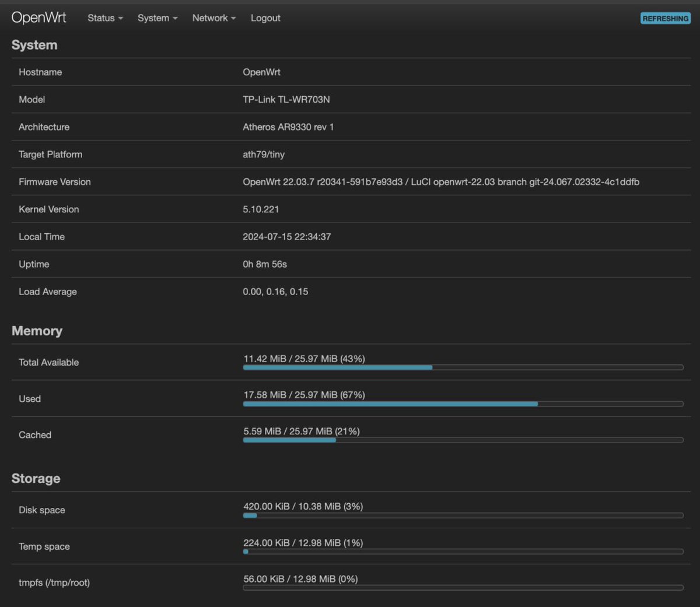Viewport: 700px width, 607px height.
Task: Click the 17.58 MiB / 25.97 MiB (67%) text
Action: 304,395
